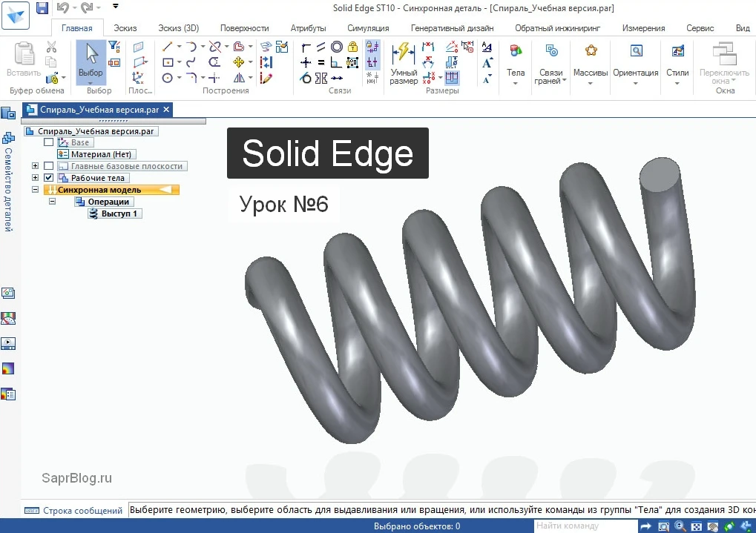Select the Fillet tool in Построения
The width and height of the screenshot is (756, 533).
191,78
